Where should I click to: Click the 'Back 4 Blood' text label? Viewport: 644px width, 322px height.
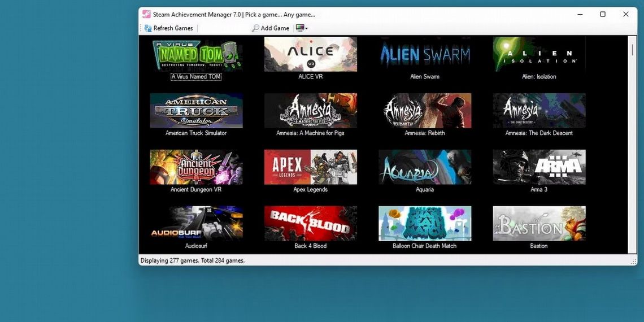311,246
